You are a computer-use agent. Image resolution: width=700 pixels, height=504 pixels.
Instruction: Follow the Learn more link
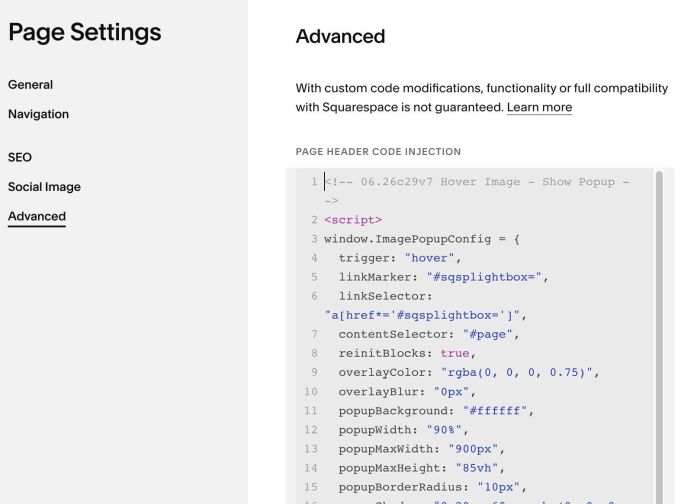click(539, 107)
